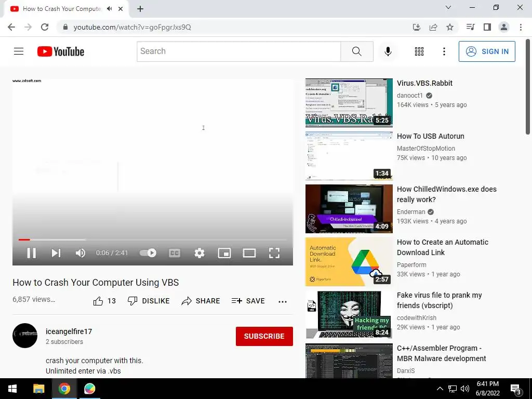Open the YouTube hamburger guide menu
This screenshot has height=399, width=532.
pyautogui.click(x=19, y=51)
